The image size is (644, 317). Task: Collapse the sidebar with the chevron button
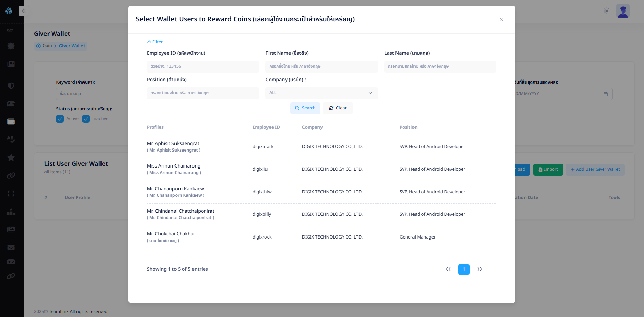coord(23,11)
